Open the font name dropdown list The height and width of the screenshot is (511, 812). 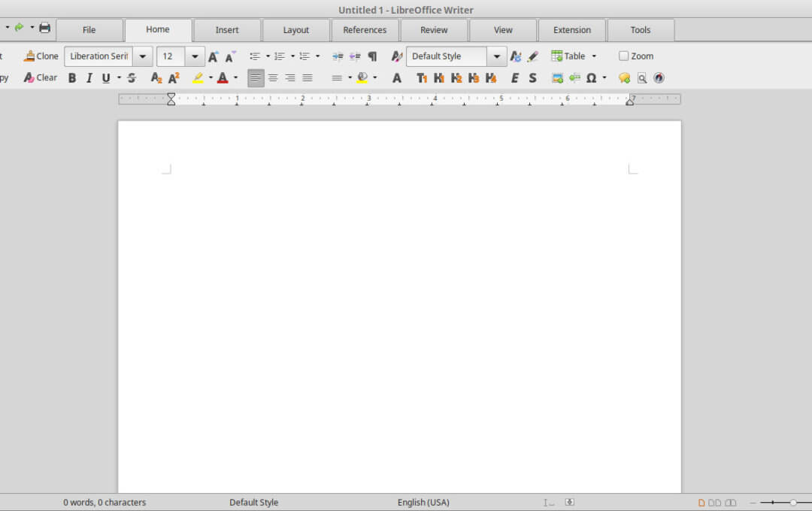click(143, 56)
